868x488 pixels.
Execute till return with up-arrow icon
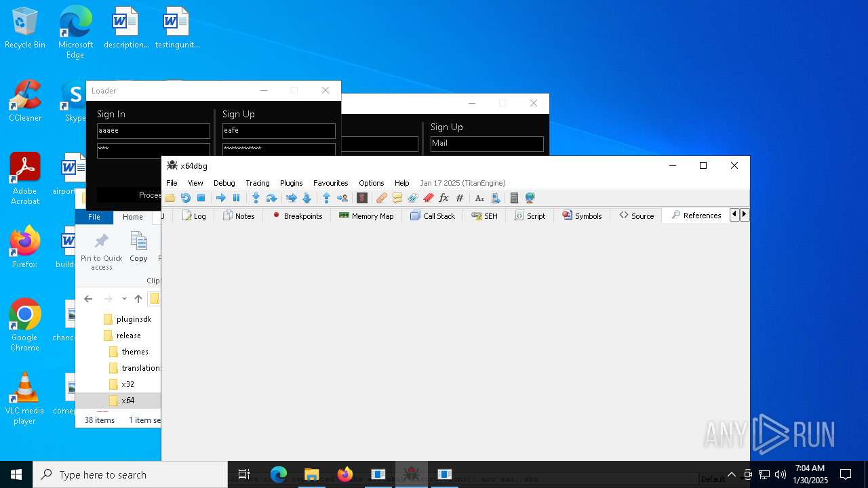[326, 198]
